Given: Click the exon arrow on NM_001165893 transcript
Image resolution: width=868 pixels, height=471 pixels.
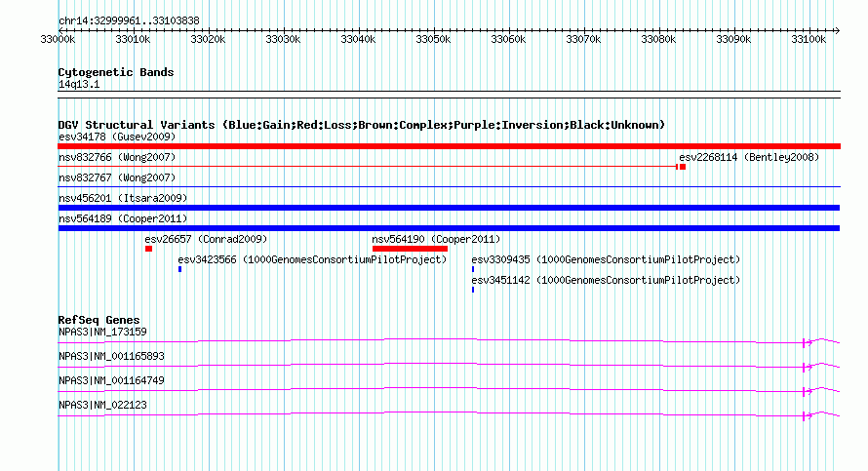Looking at the screenshot, I should [808, 368].
